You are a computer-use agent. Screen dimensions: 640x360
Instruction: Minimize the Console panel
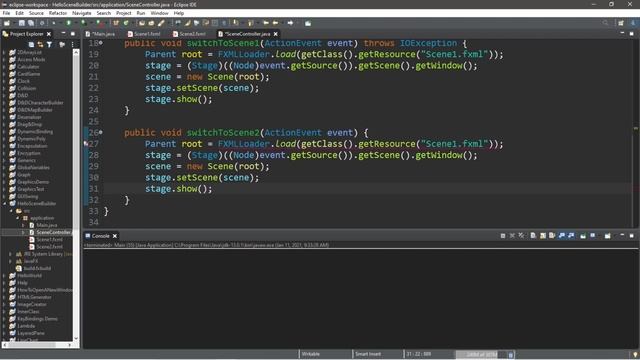tap(622, 236)
